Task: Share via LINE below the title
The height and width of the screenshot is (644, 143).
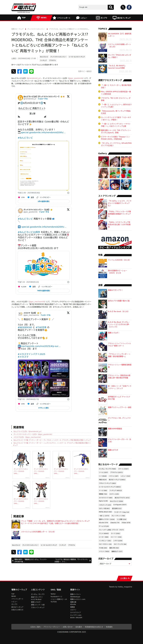Action: pos(31,71)
